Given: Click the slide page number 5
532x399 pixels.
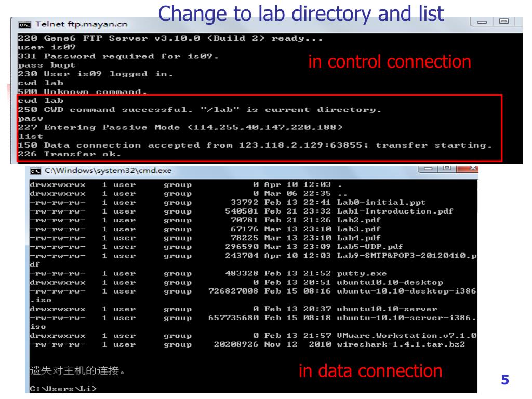Looking at the screenshot, I should point(505,380).
